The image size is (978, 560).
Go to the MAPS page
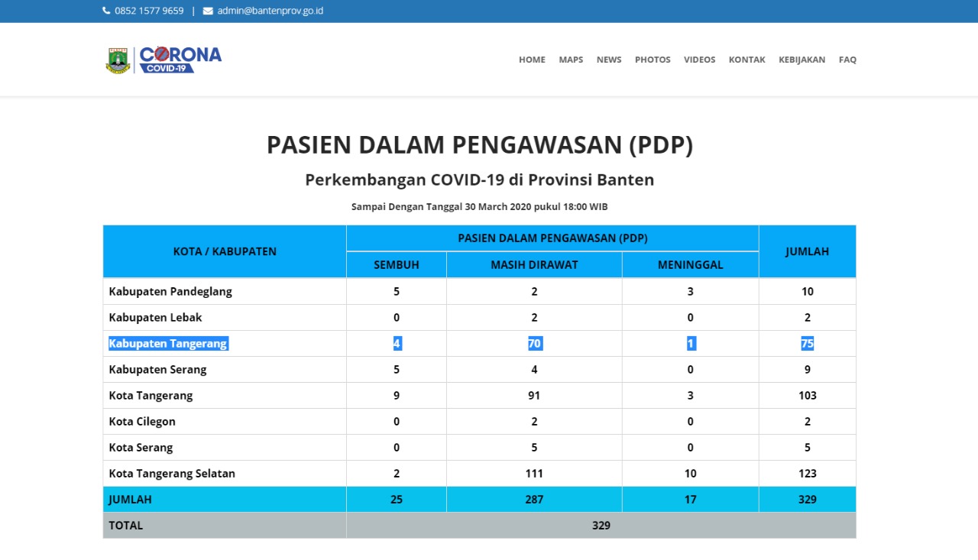pyautogui.click(x=571, y=60)
